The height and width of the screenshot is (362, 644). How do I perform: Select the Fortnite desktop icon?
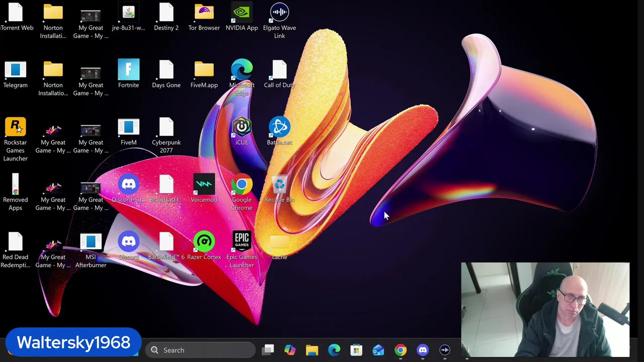point(128,74)
